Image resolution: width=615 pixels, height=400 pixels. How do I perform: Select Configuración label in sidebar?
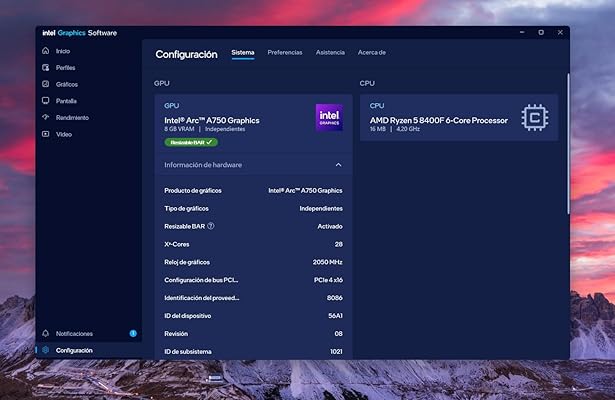point(74,350)
